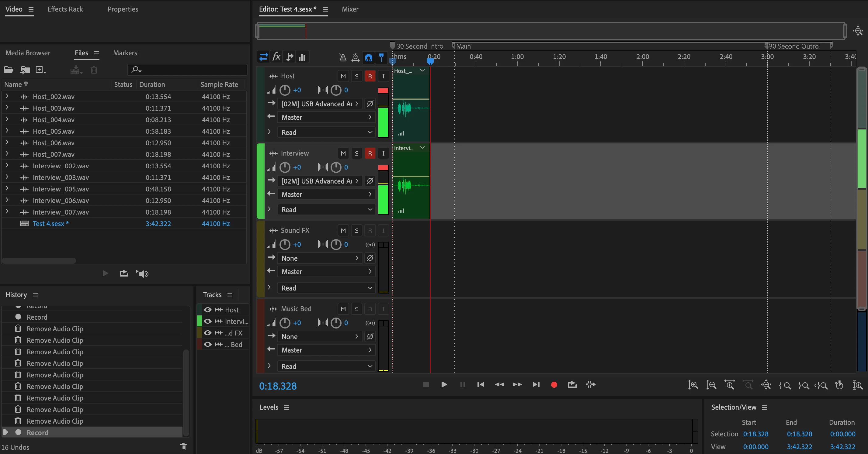The width and height of the screenshot is (868, 454).
Task: Open the fx effects view
Action: (x=276, y=57)
